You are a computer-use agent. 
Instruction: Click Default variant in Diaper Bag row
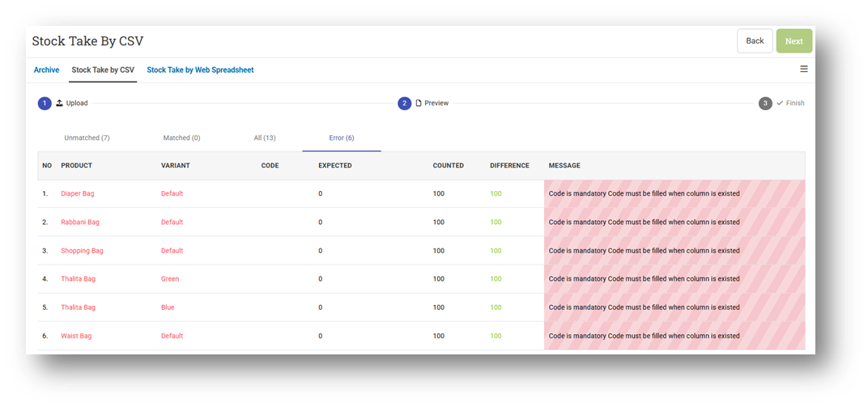[172, 193]
